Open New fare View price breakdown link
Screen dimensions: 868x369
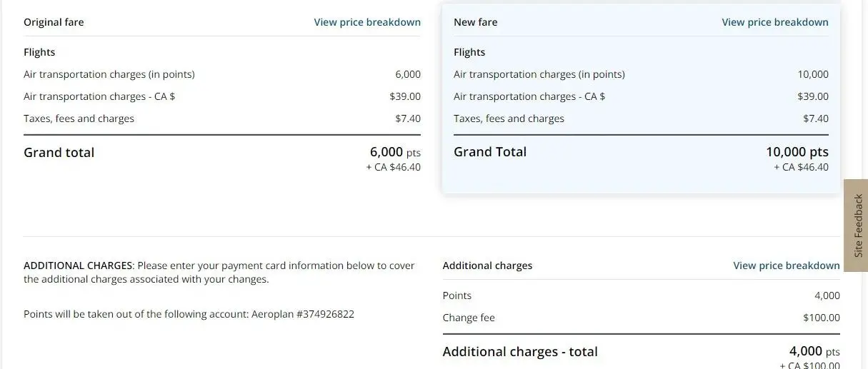(x=775, y=22)
